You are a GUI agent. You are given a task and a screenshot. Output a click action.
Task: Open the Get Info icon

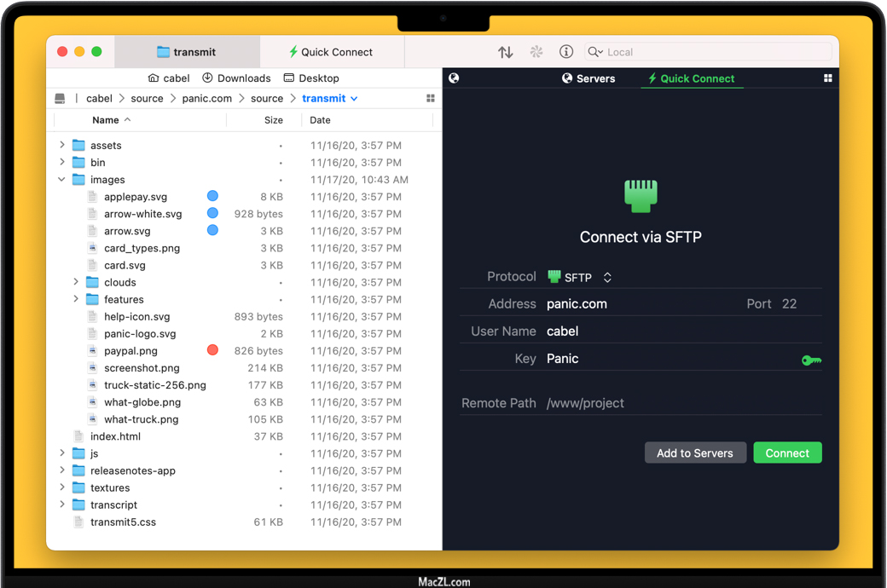(566, 52)
